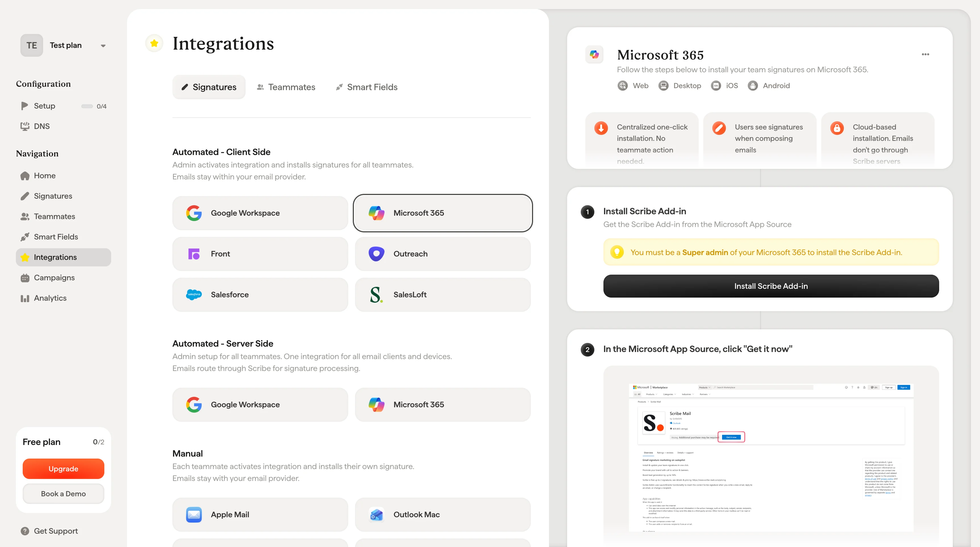This screenshot has height=547, width=980.
Task: Click the iOS platform icon
Action: 716,86
